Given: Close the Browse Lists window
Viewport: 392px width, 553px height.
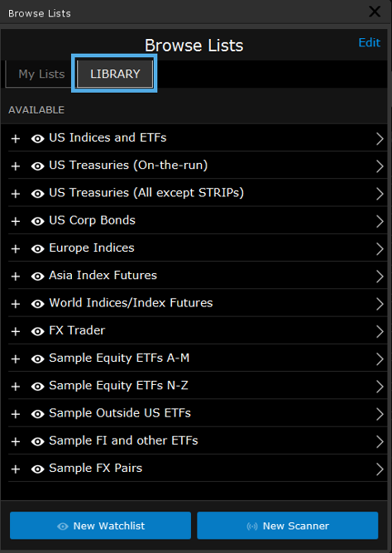Looking at the screenshot, I should [x=375, y=12].
